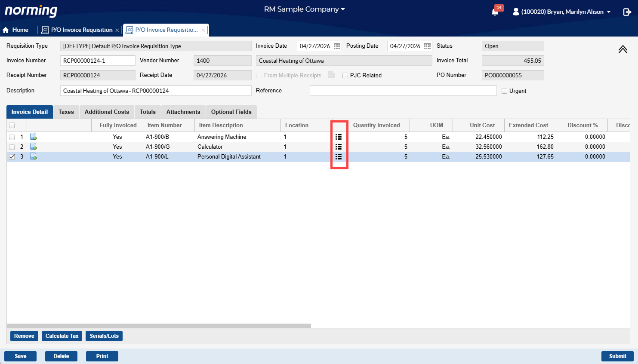638x364 pixels.
Task: Collapse the header section with double chevron
Action: coord(623,49)
